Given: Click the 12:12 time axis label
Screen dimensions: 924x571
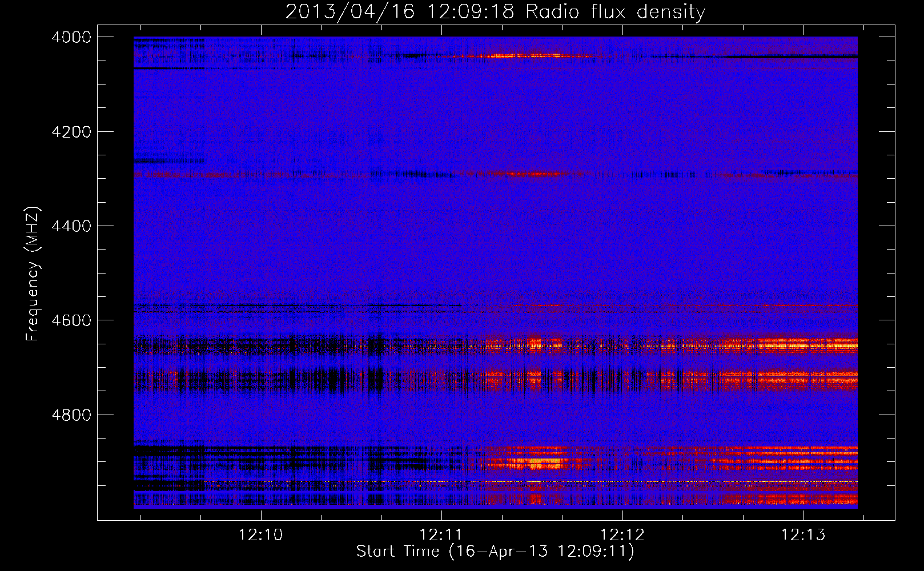Looking at the screenshot, I should click(622, 534).
